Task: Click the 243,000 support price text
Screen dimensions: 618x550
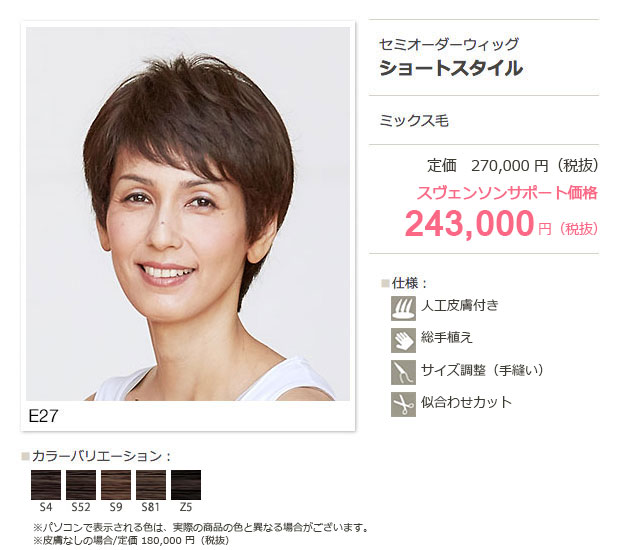Action: coord(469,224)
